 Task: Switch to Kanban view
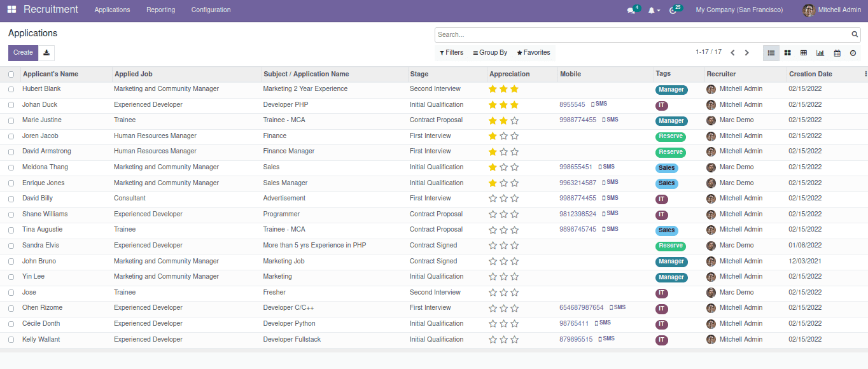click(787, 53)
